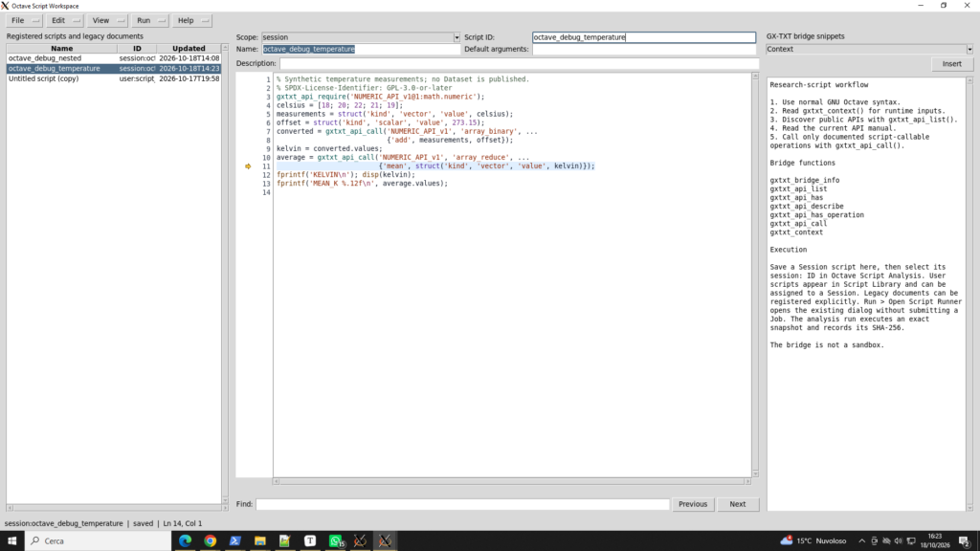Open the cloud sync tray icon
This screenshot has height=551, width=980.
886,541
